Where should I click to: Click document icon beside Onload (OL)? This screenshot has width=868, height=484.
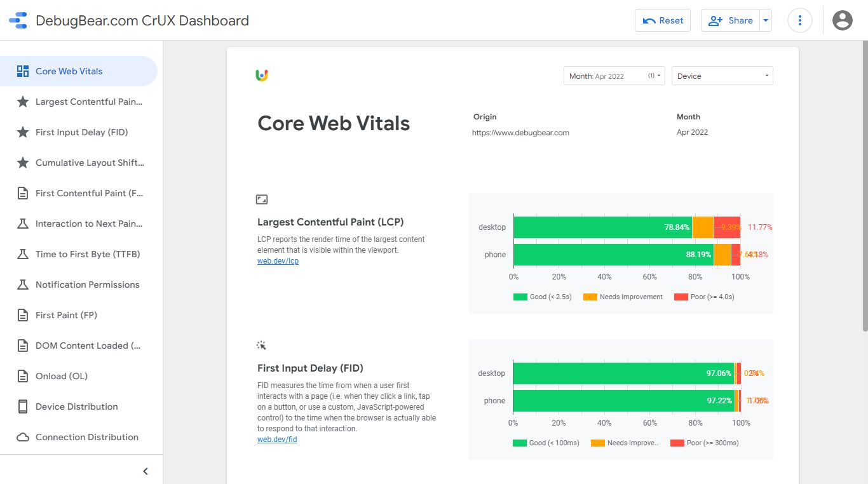pyautogui.click(x=23, y=376)
